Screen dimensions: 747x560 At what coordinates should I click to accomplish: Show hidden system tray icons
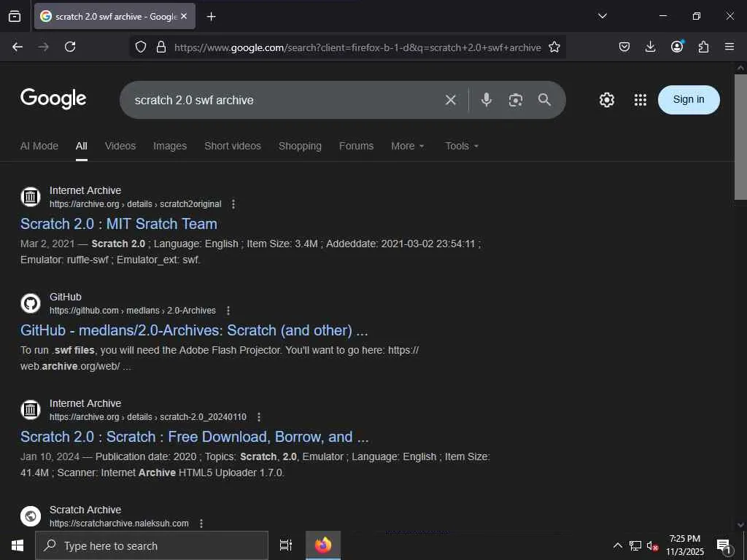coord(617,545)
